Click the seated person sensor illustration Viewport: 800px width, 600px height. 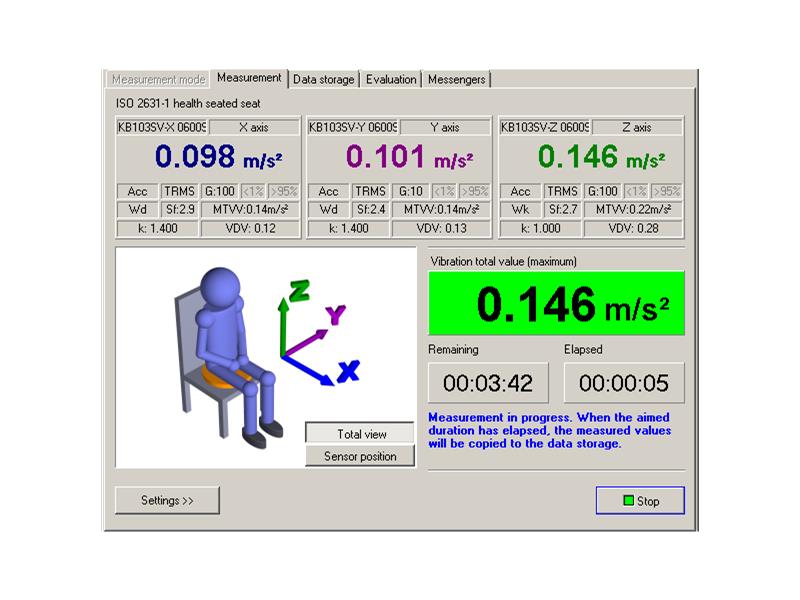pyautogui.click(x=227, y=357)
